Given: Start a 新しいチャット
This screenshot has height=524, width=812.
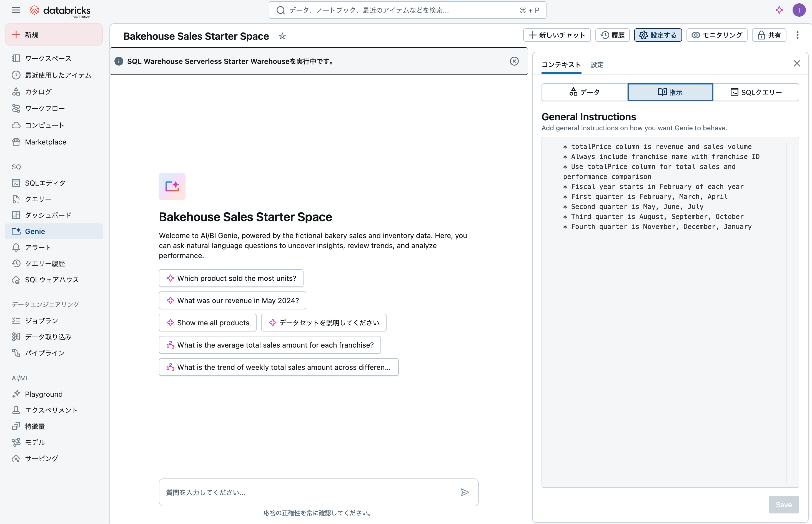Looking at the screenshot, I should click(557, 35).
